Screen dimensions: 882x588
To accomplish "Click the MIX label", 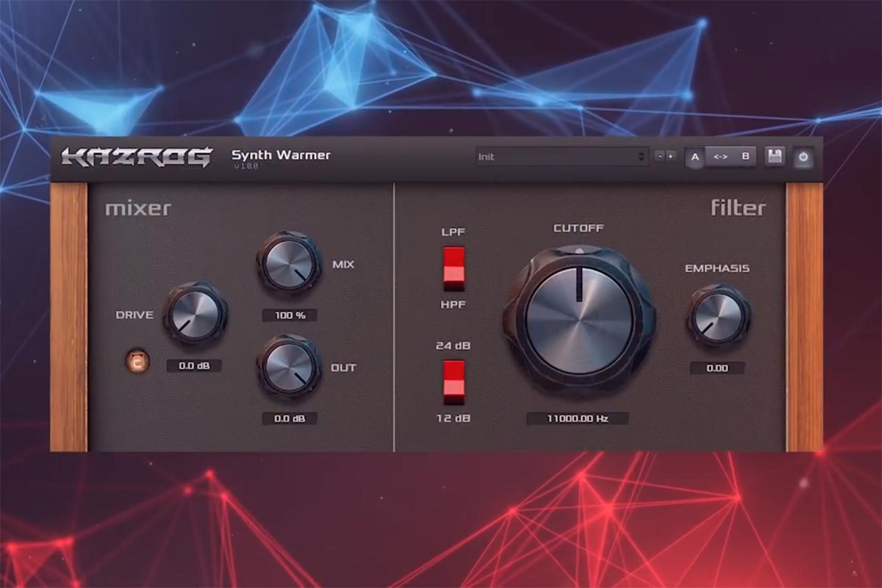I will [343, 265].
